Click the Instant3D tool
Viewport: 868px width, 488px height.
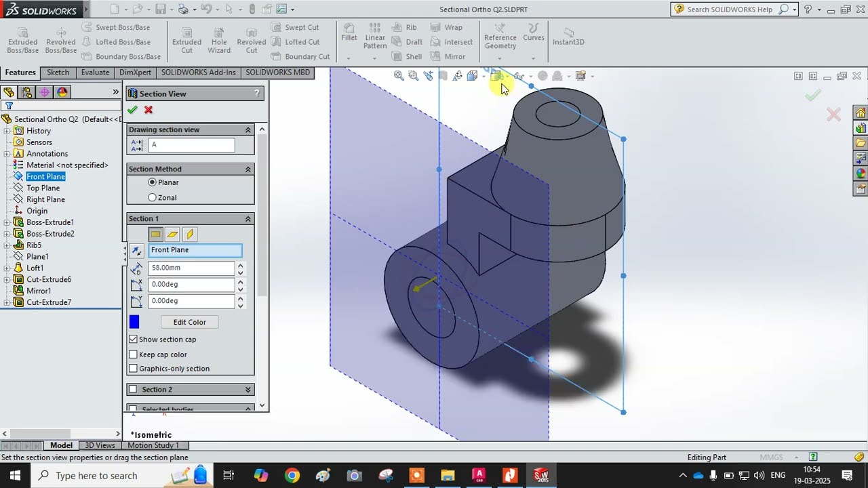tap(568, 36)
